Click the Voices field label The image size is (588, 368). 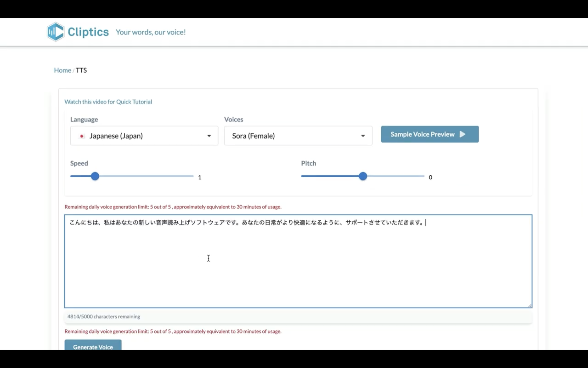[x=234, y=120]
